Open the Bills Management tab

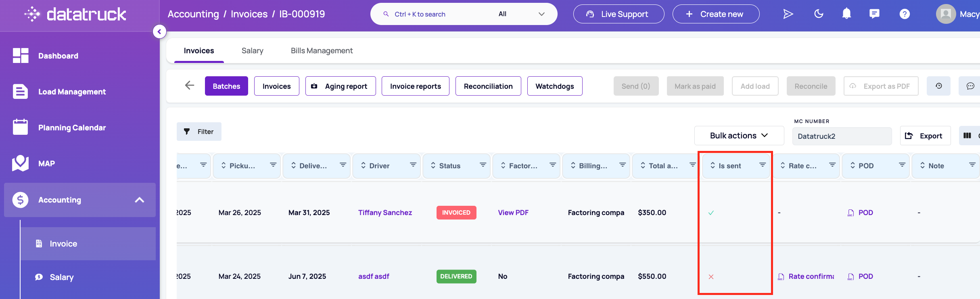(x=322, y=50)
